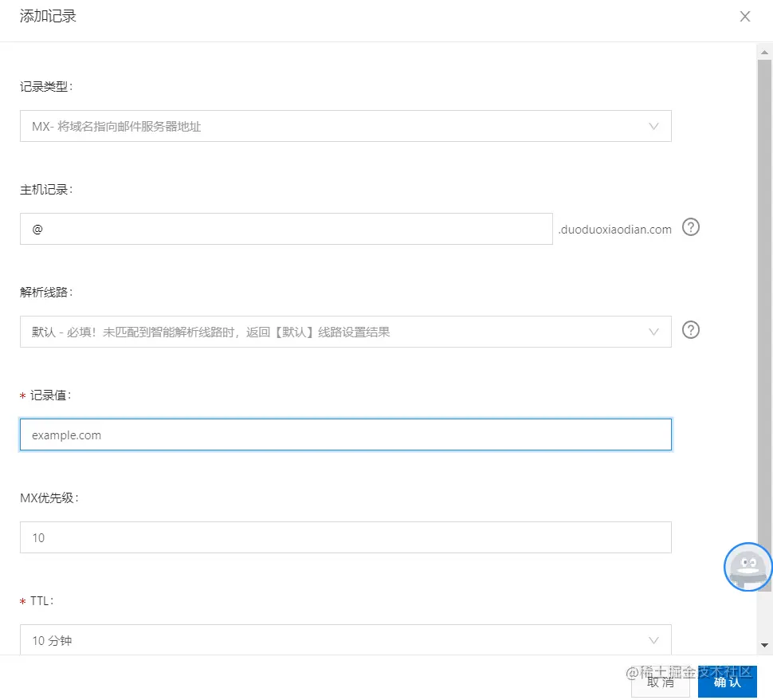Click the TTL label

point(42,601)
